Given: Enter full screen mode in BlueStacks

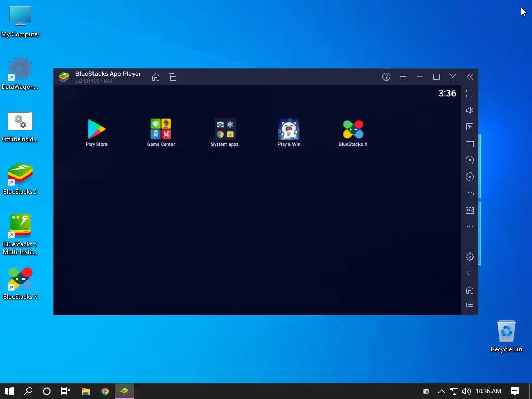Looking at the screenshot, I should tap(470, 94).
